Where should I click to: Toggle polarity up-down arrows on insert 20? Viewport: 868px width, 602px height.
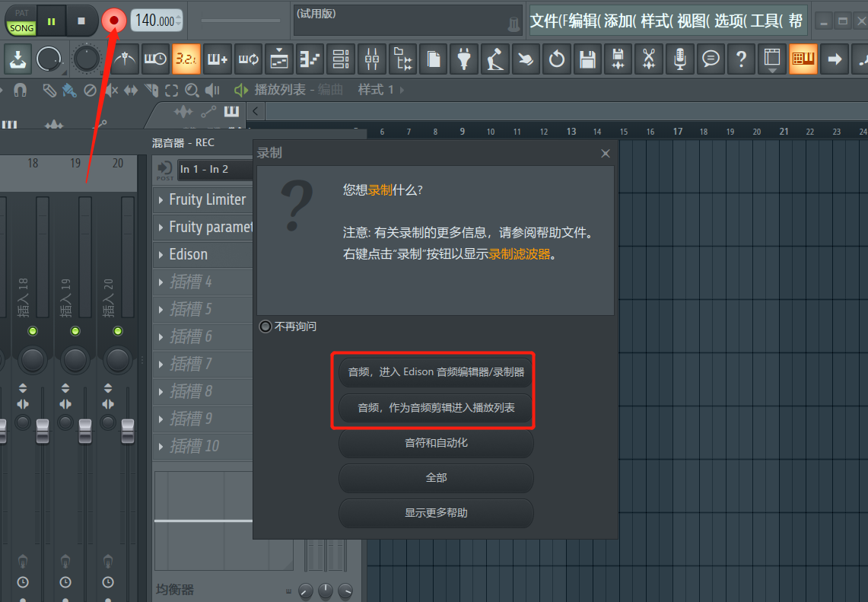tap(108, 387)
